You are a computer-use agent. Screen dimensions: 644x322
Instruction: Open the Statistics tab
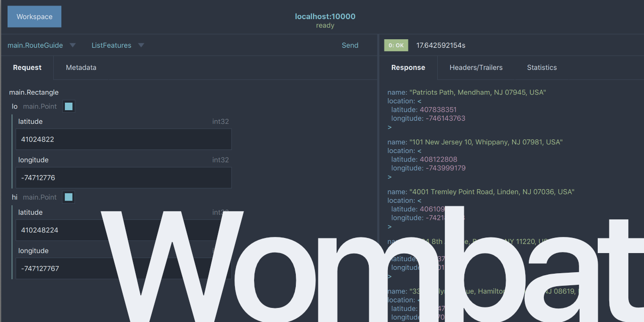[x=542, y=67]
